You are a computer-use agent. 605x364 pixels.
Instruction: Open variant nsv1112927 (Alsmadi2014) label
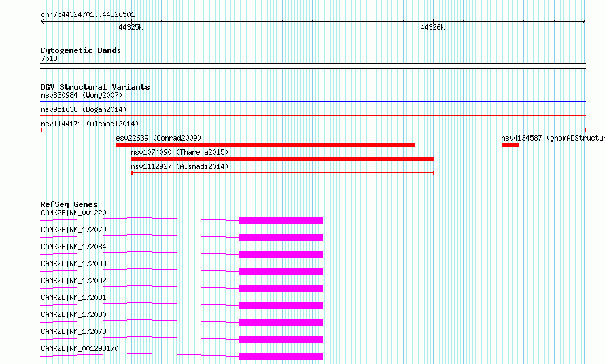click(x=179, y=166)
